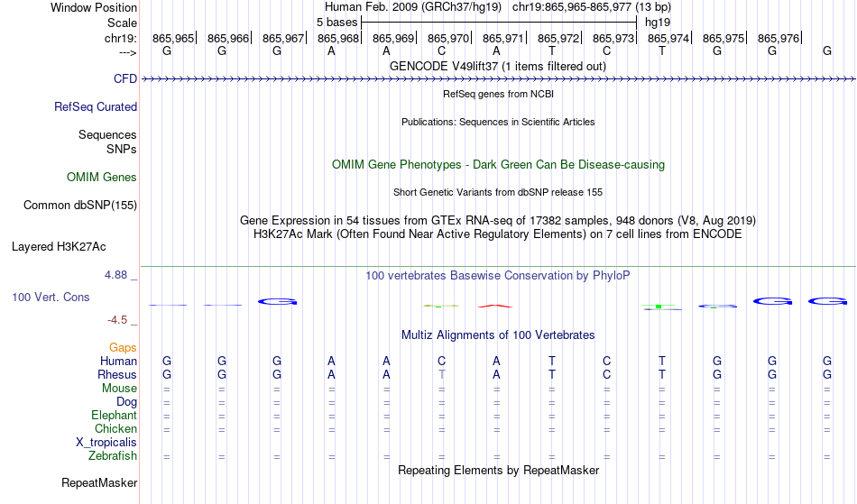Click Multiz Alignments of 100 Vertebrates title

(498, 334)
